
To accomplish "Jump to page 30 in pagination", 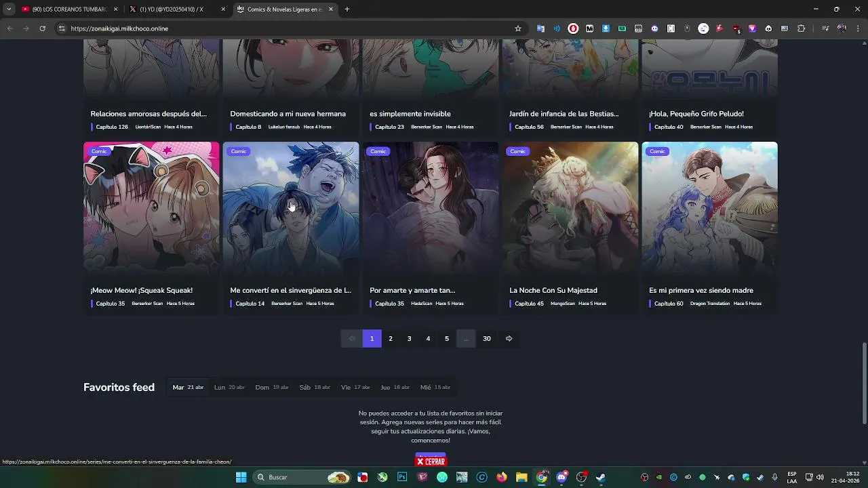I will tap(487, 338).
